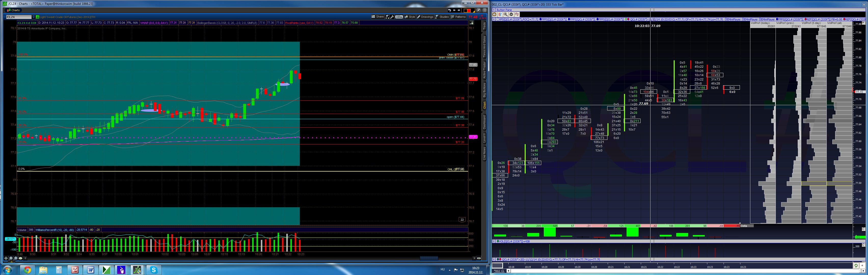Expand the /CLZ4 symbol dropdown arrow

(x=34, y=17)
